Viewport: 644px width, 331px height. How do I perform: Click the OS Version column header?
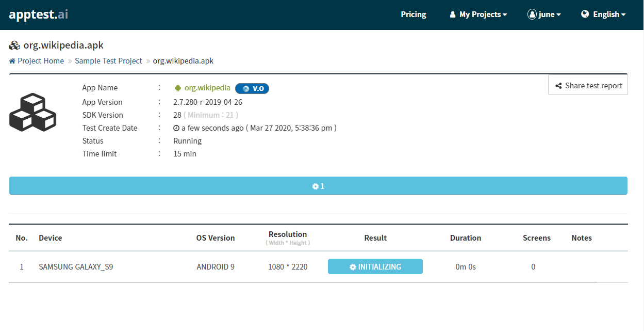coord(216,238)
